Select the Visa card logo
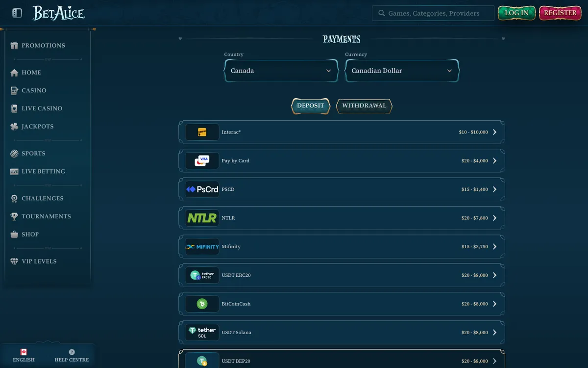The width and height of the screenshot is (588, 368). click(202, 160)
